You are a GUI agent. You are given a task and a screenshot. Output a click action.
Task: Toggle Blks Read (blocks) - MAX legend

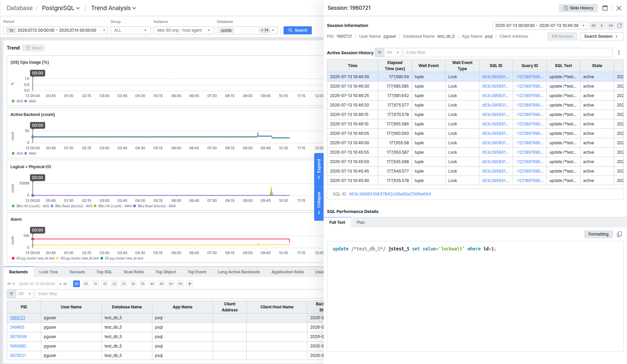(155, 206)
